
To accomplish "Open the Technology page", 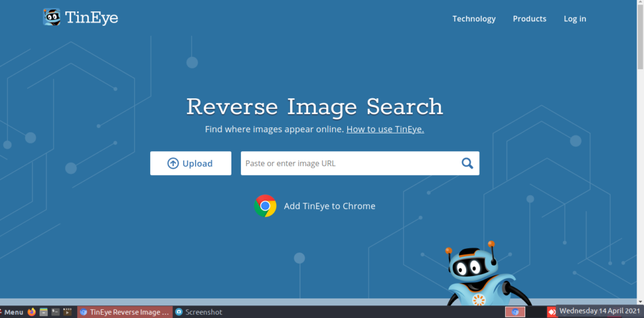I will [474, 18].
